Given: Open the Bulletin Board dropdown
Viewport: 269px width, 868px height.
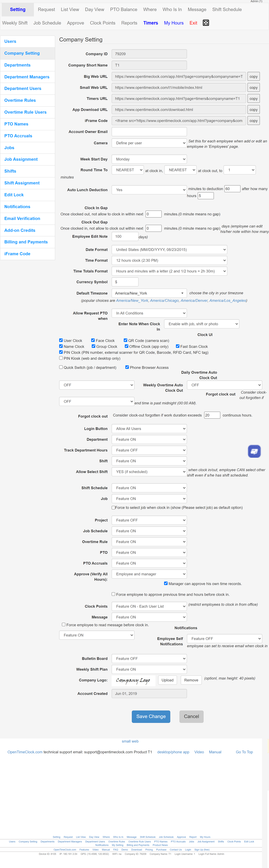Looking at the screenshot, I should coord(149,658).
